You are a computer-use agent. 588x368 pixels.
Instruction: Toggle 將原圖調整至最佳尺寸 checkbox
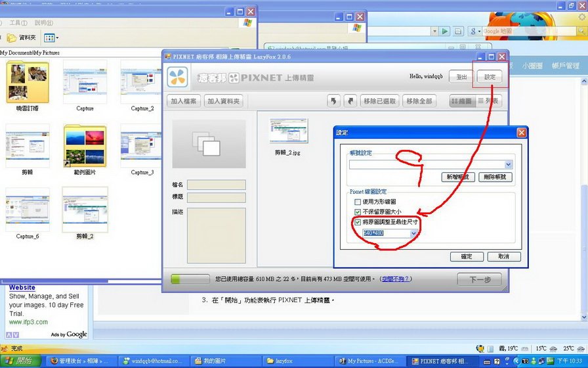358,222
